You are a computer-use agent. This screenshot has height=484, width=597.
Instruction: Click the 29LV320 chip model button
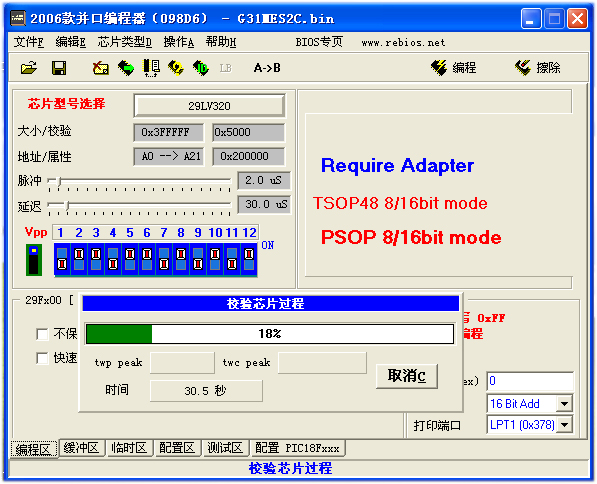209,106
